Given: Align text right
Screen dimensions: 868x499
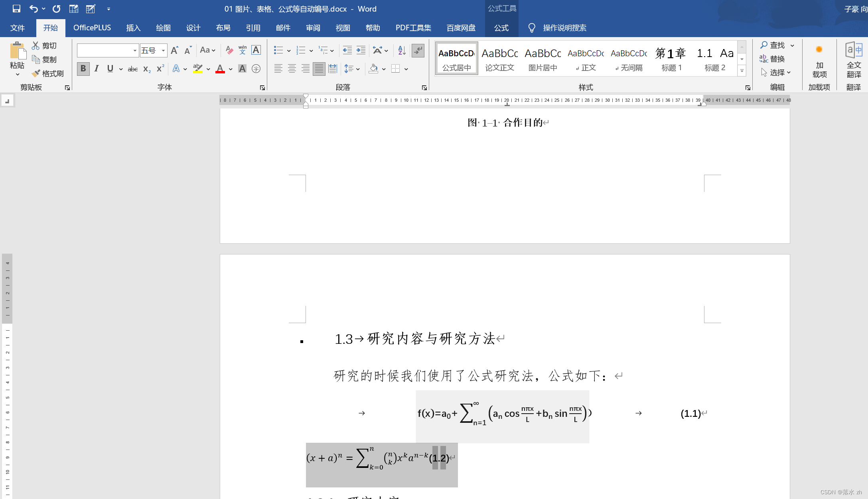Looking at the screenshot, I should (306, 69).
